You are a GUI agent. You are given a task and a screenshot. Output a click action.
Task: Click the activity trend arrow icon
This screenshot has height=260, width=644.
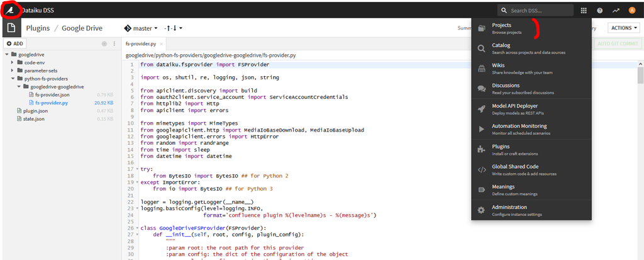coord(616,11)
